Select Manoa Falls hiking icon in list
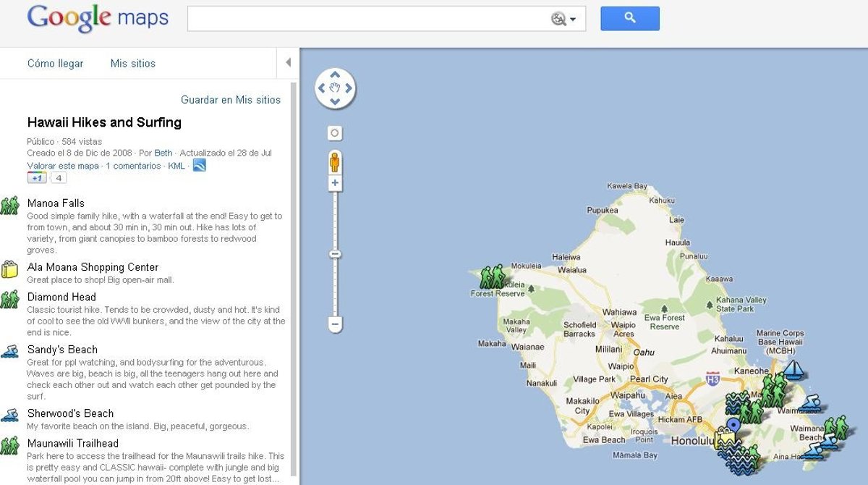 coord(9,206)
